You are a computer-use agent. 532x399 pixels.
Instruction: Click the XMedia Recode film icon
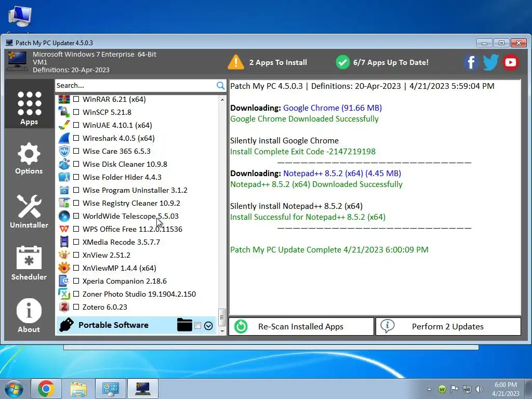coord(64,242)
